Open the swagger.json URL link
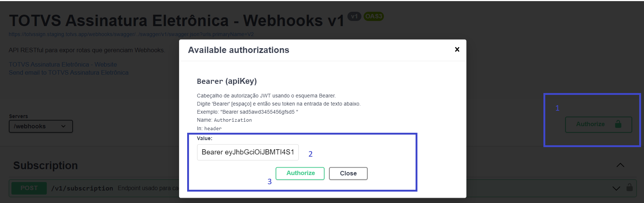Image resolution: width=644 pixels, height=203 pixels. pos(131,34)
